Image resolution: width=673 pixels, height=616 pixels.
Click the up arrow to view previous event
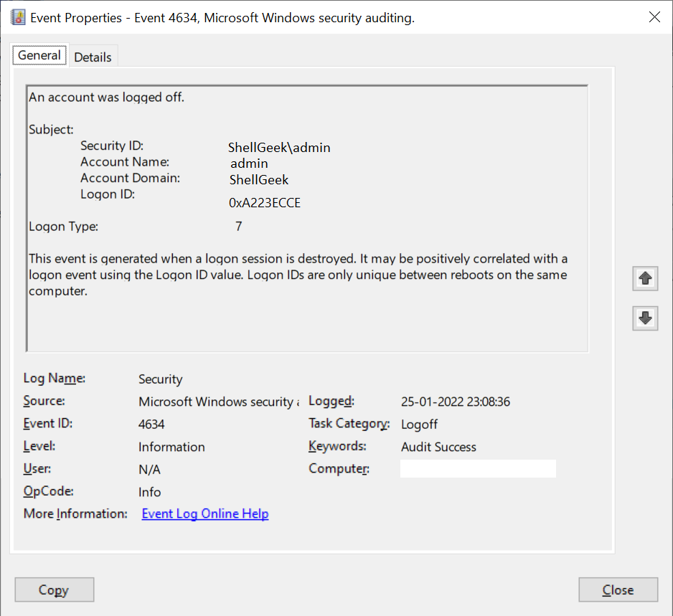tap(644, 278)
